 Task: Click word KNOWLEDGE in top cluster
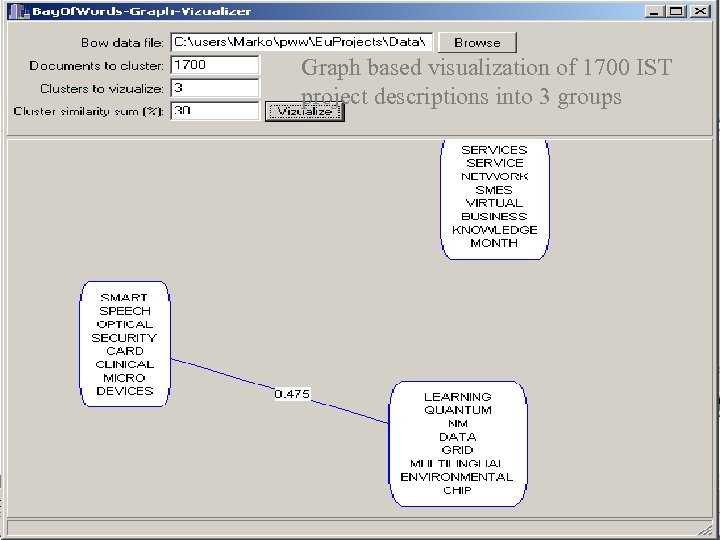[x=495, y=230]
